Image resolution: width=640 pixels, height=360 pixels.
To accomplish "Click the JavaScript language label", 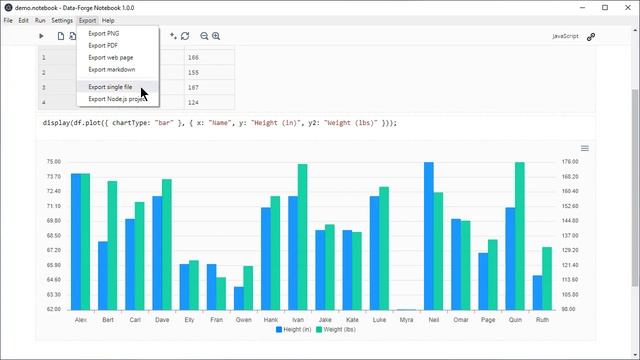I will (565, 36).
